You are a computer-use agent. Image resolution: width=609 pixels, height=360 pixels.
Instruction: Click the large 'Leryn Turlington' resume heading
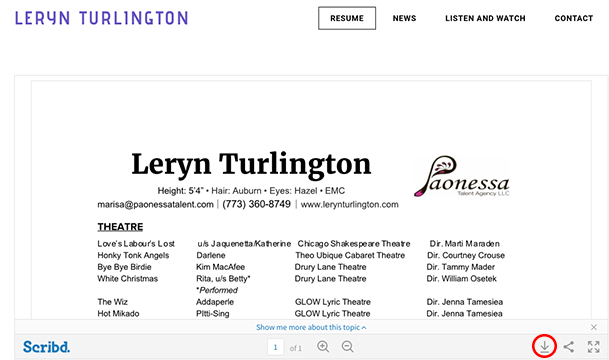251,165
